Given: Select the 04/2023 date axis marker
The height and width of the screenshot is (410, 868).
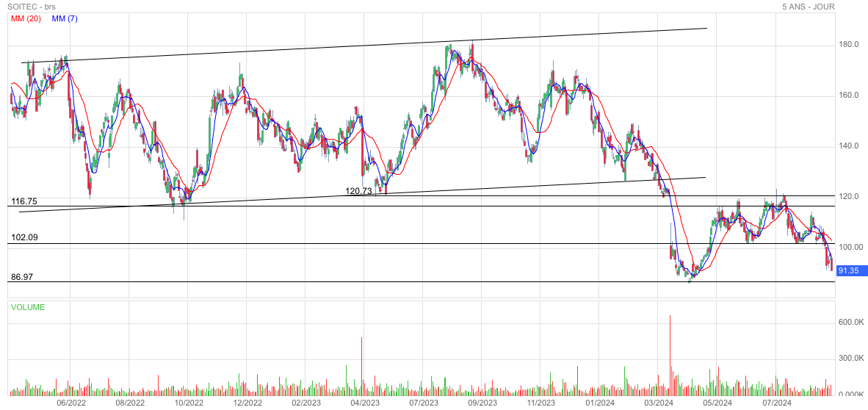Looking at the screenshot, I should [x=365, y=403].
